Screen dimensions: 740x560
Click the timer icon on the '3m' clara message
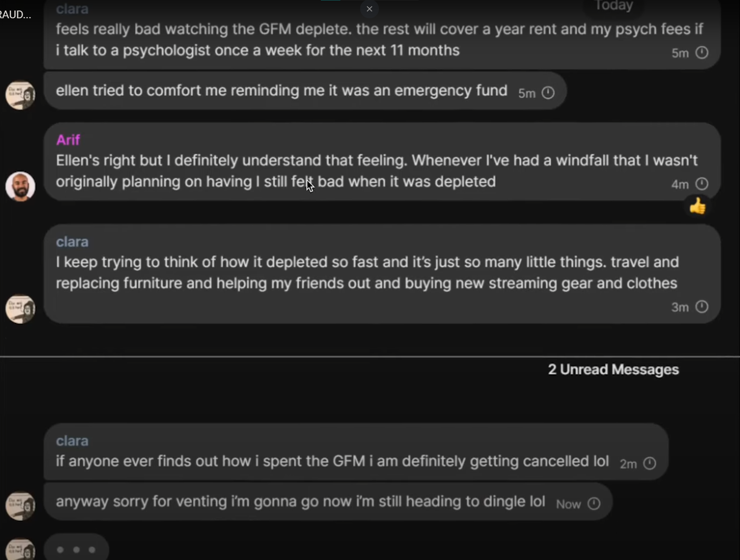click(x=702, y=307)
